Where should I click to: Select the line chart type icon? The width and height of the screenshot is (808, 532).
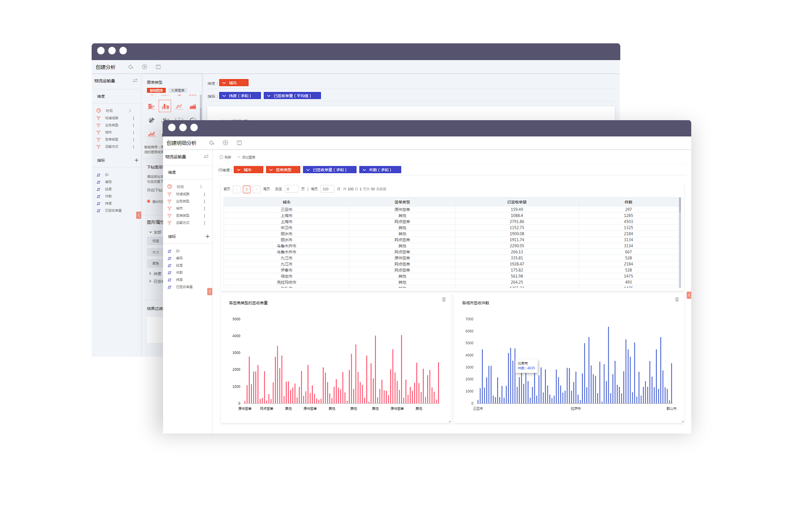point(179,106)
